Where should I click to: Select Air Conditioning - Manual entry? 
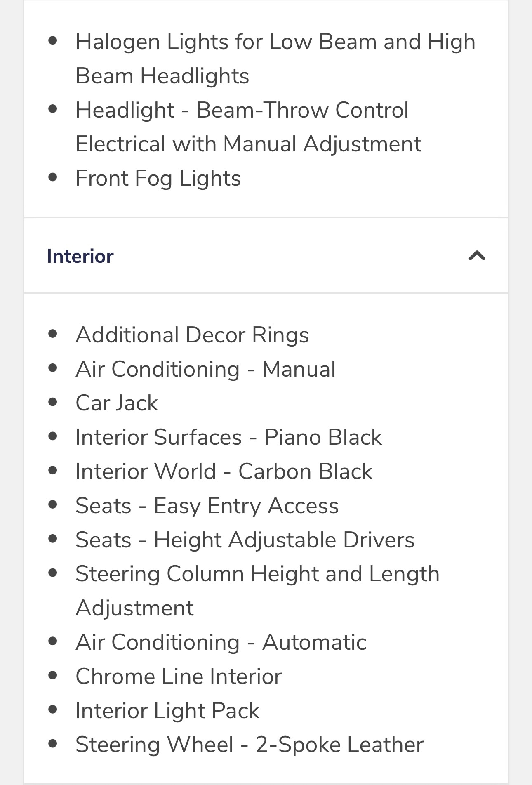[205, 369]
